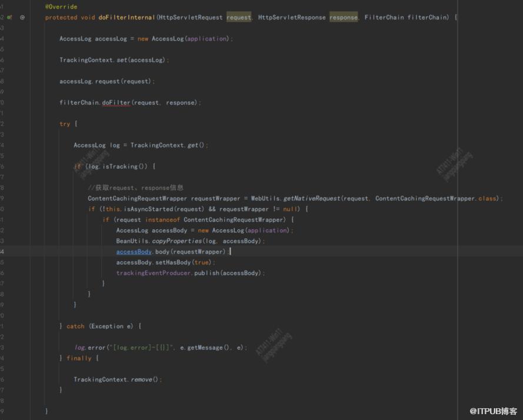This screenshot has height=420, width=523.
Task: Click the FilterChain type in signature
Action: coord(384,17)
